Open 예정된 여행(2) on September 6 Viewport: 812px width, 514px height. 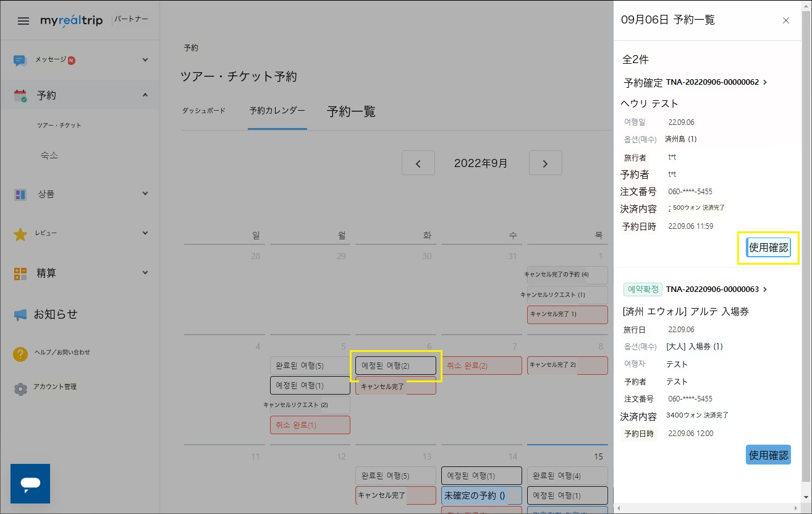(396, 366)
